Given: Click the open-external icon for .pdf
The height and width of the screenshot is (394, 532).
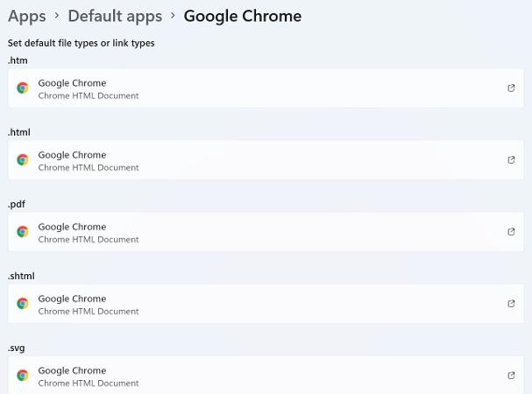Looking at the screenshot, I should coord(511,232).
